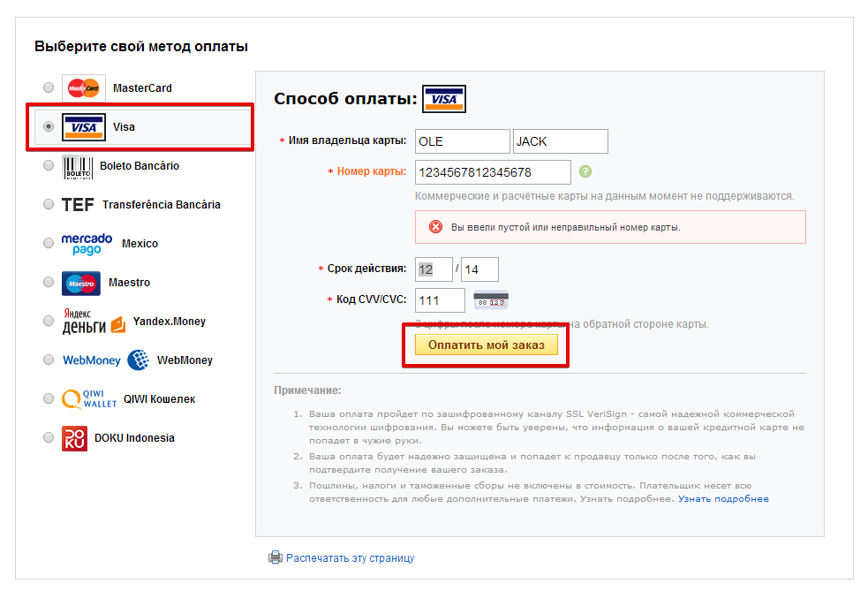Click the Примечание heading

pos(307,390)
